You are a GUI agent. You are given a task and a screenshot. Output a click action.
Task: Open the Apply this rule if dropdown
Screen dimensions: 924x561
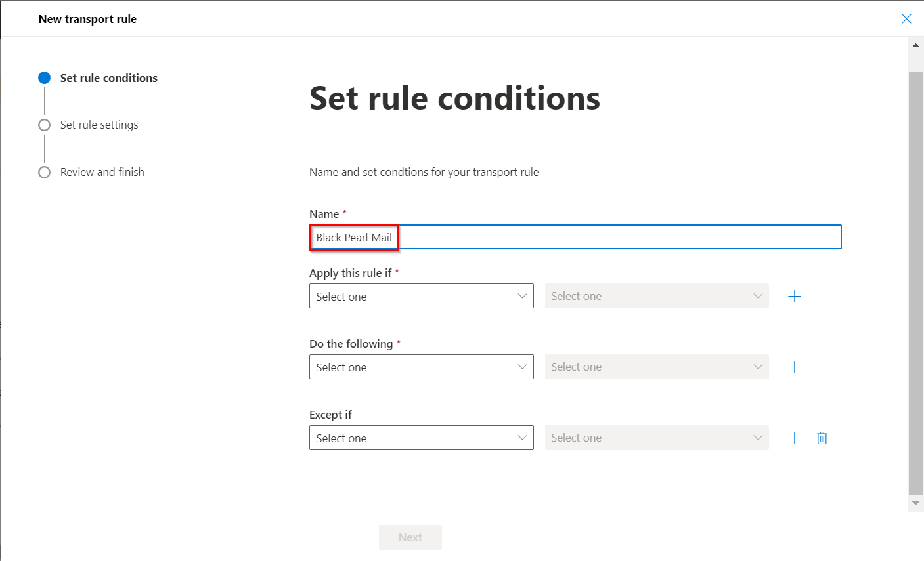coord(421,296)
